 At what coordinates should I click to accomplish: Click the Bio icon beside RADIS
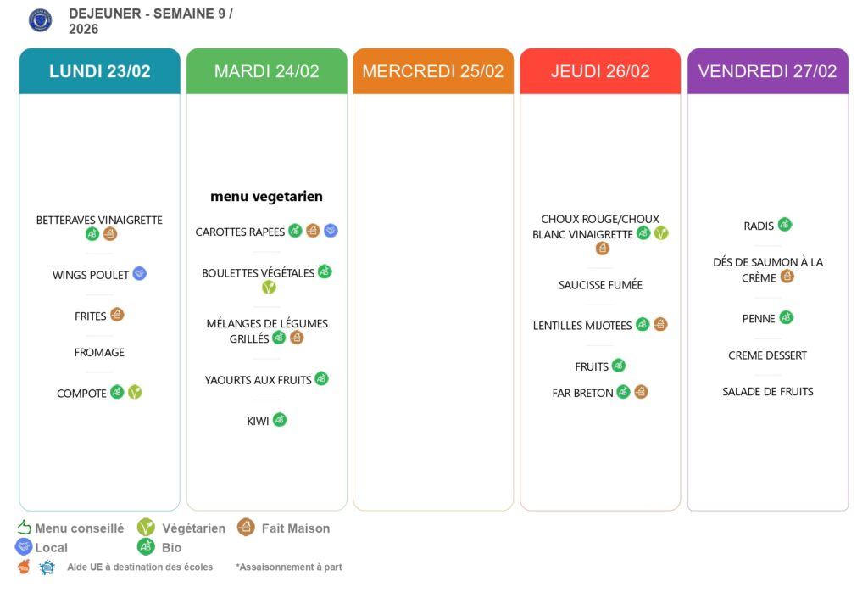pyautogui.click(x=785, y=225)
